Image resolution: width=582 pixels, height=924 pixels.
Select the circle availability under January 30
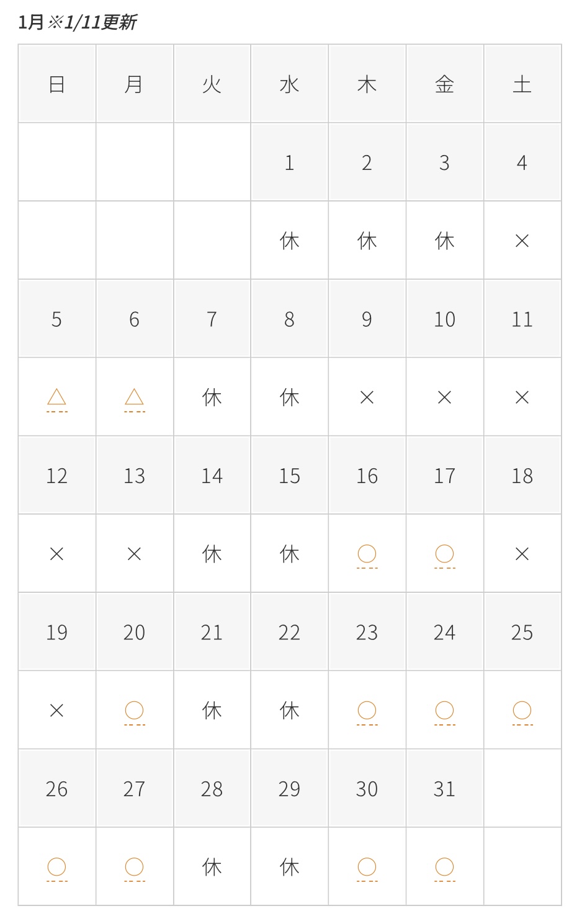coord(367,867)
